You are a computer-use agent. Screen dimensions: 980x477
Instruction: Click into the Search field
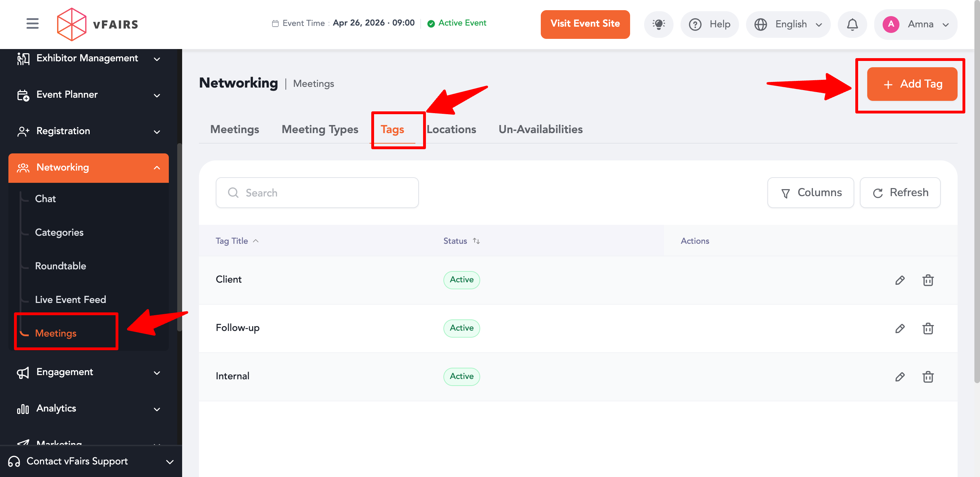(317, 193)
